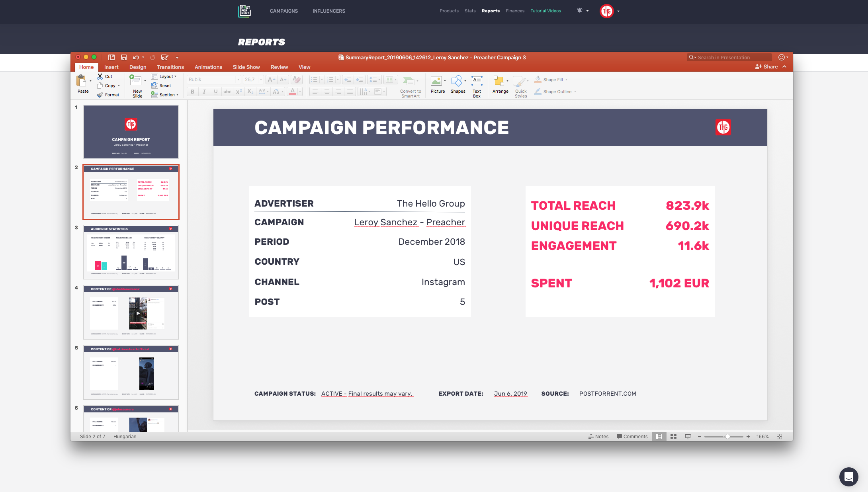Screen dimensions: 868x492
Task: Center align the text
Action: tap(327, 92)
